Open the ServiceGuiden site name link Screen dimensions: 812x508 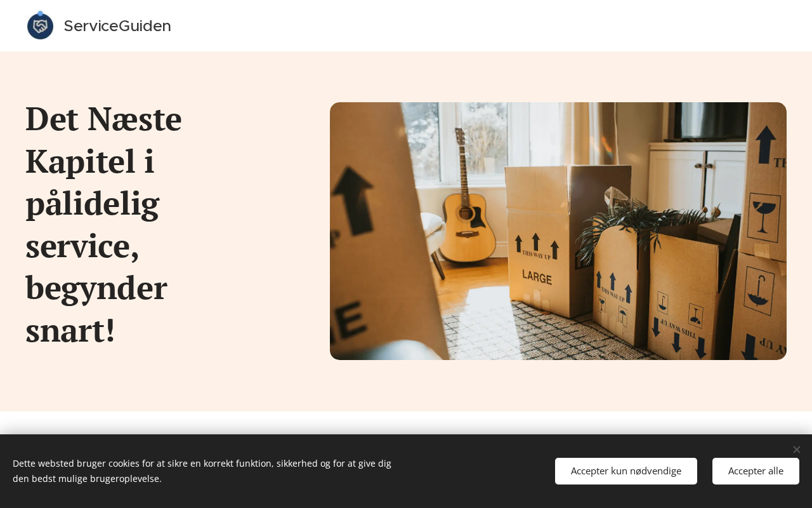click(117, 26)
